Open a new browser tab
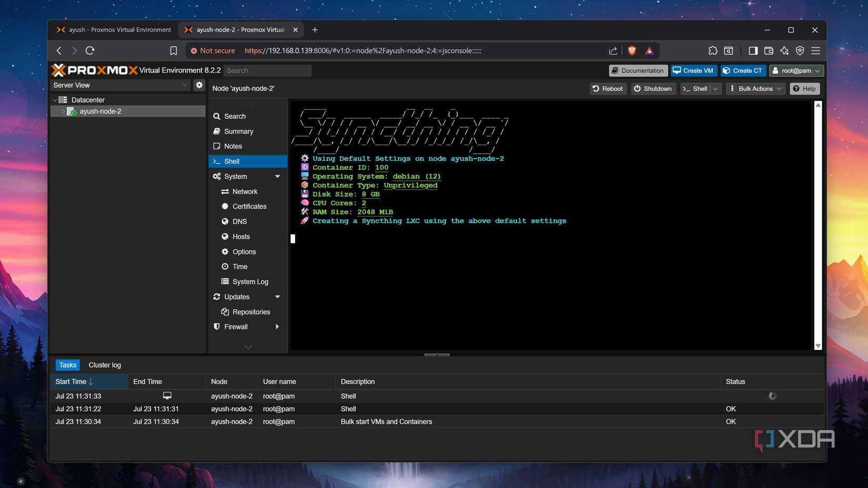This screenshot has width=868, height=488. (x=315, y=30)
